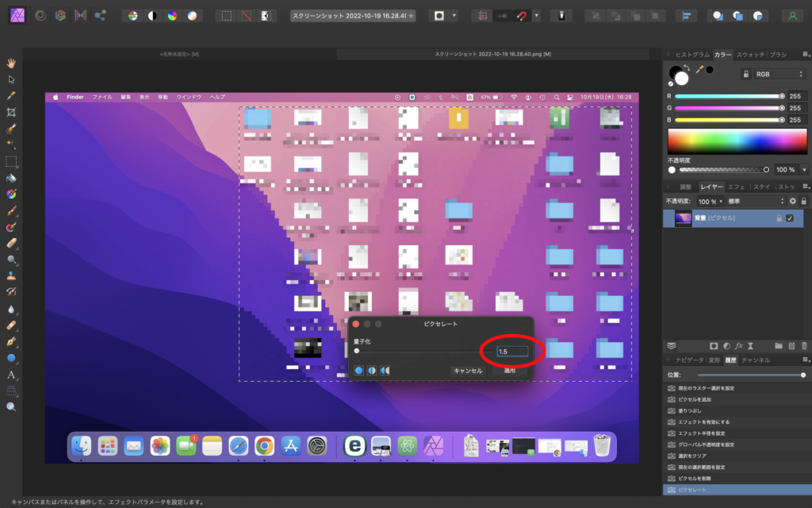Click the color spectrum bar in カラー panel
Image resolution: width=812 pixels, height=508 pixels.
coord(737,141)
